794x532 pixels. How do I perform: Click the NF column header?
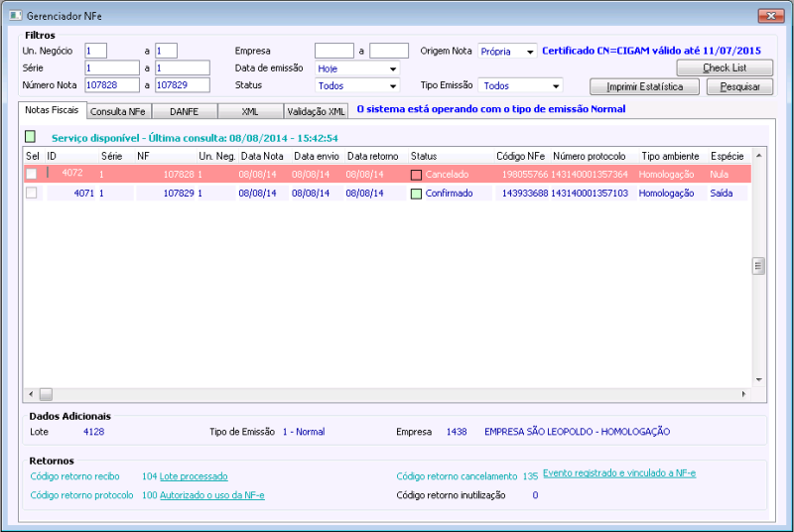143,156
